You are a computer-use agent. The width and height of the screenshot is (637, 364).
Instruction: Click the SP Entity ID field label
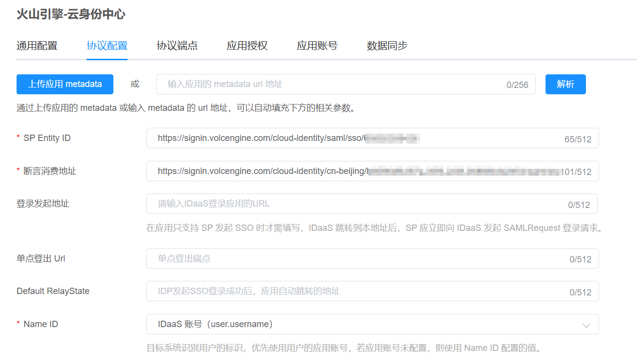pos(47,138)
